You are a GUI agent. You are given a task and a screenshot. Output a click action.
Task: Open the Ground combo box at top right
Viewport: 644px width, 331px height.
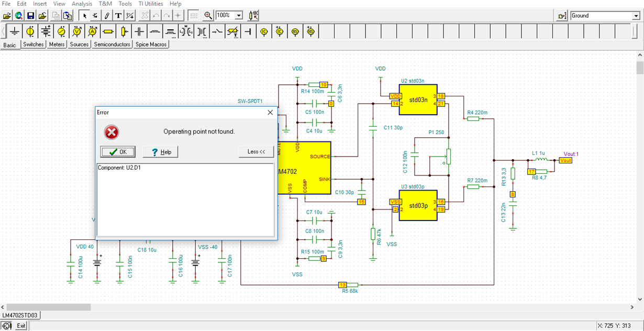(x=605, y=16)
